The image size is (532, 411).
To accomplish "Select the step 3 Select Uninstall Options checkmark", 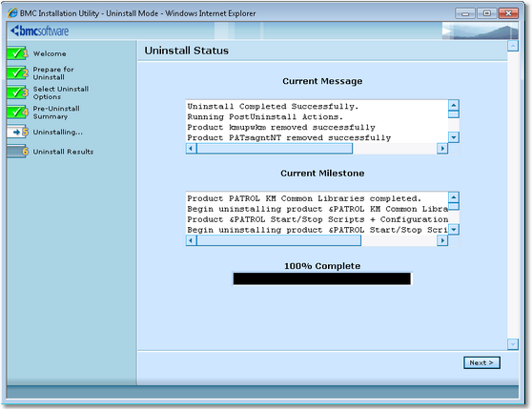I will tap(16, 92).
